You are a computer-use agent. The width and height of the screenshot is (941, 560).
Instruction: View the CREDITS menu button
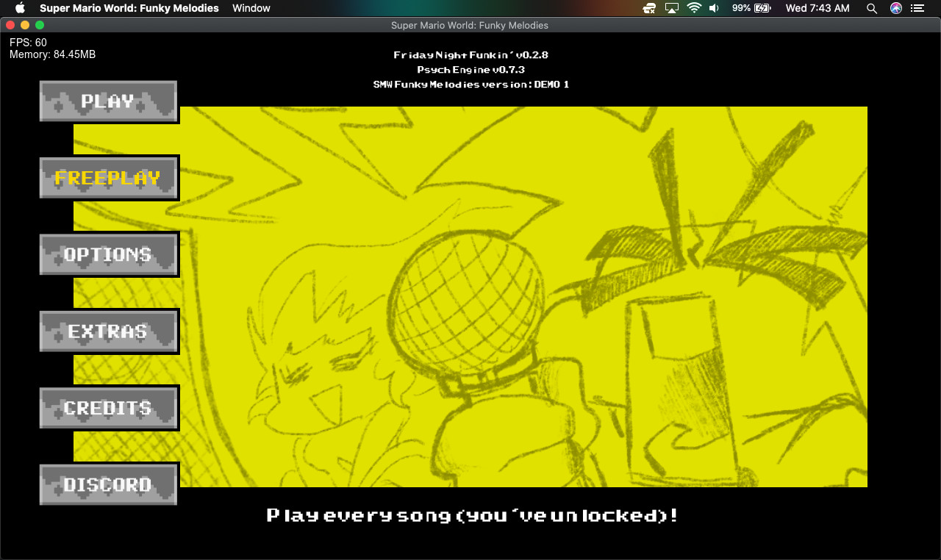click(108, 408)
